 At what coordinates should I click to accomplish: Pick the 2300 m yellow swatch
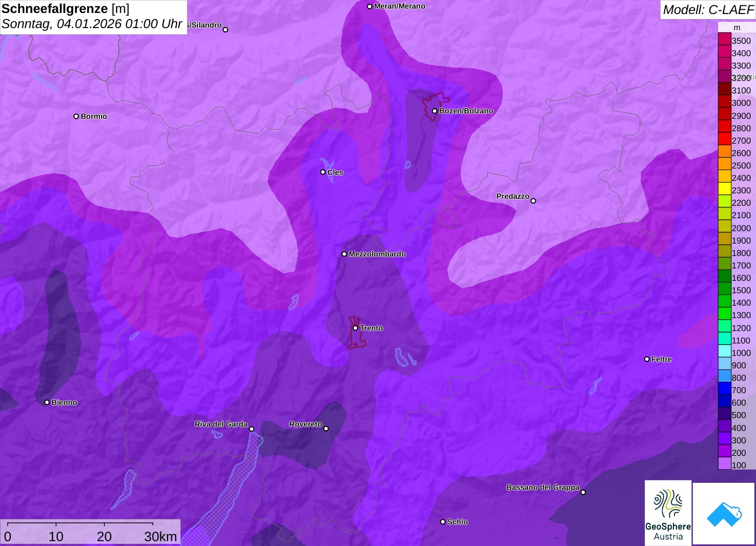724,188
